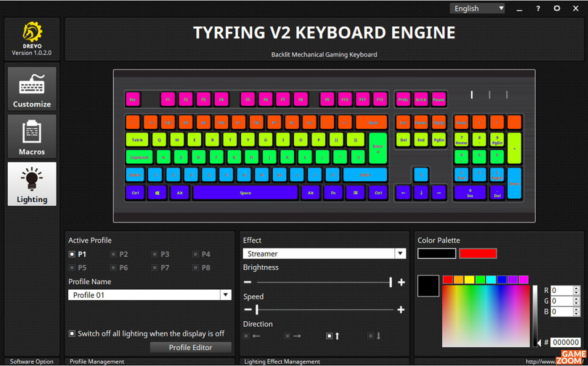Open the Profile Editor
The width and height of the screenshot is (588, 366).
pos(191,347)
